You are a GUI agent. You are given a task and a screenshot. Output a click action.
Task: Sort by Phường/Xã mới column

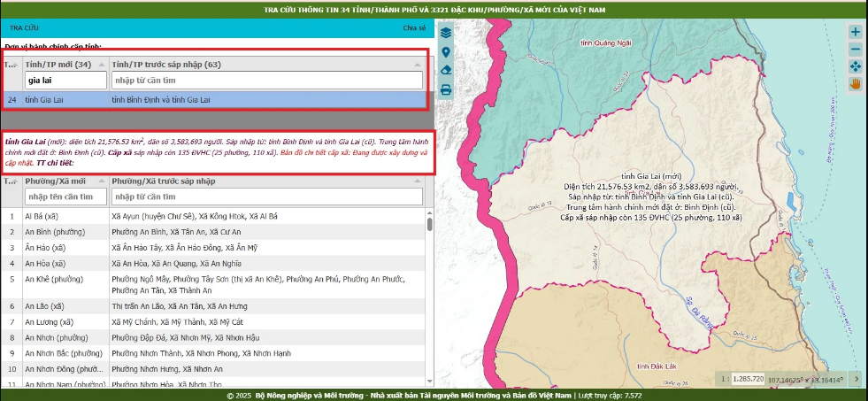tap(65, 181)
